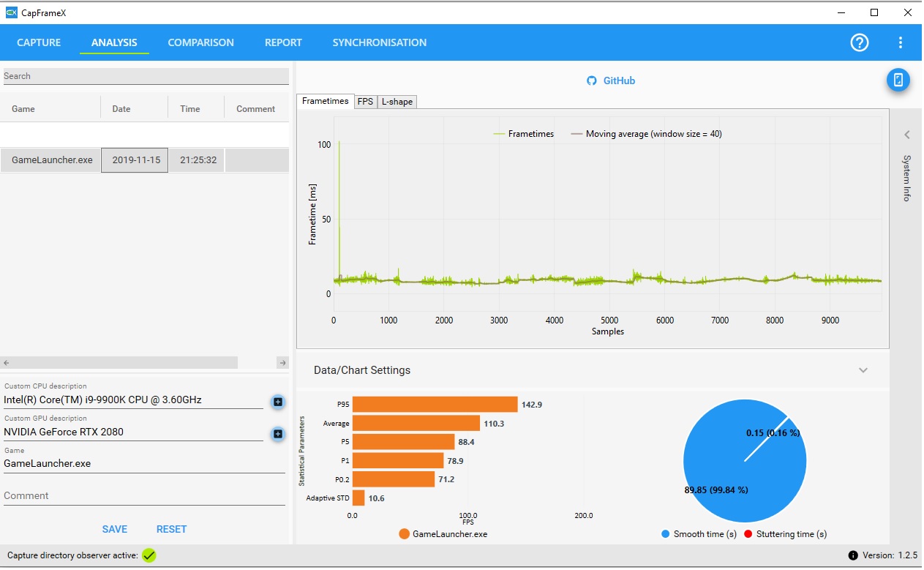924x570 pixels.
Task: Expand the Data/Chart Settings chevron
Action: pos(863,370)
